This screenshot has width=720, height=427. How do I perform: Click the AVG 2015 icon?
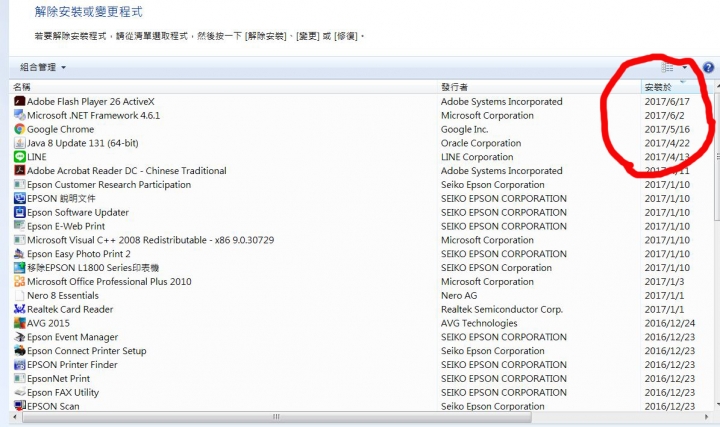(x=19, y=323)
